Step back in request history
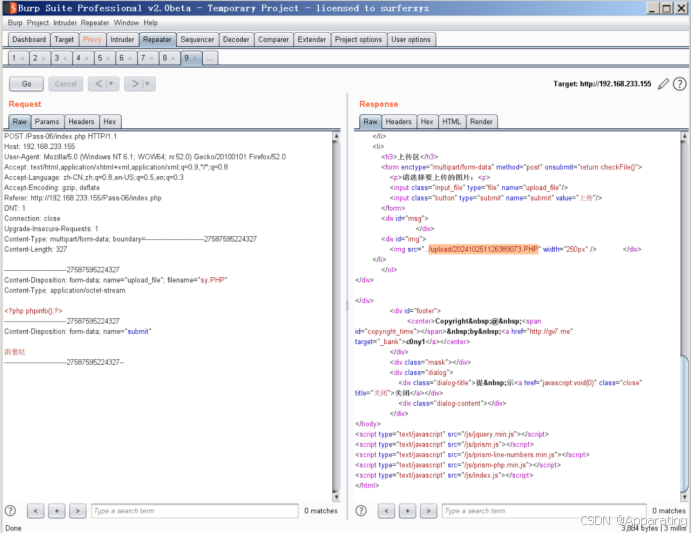This screenshot has height=534, width=692. pos(99,83)
